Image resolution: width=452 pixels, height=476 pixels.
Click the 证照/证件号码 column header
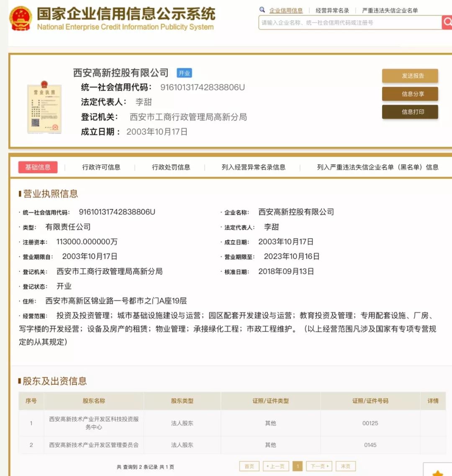point(370,401)
